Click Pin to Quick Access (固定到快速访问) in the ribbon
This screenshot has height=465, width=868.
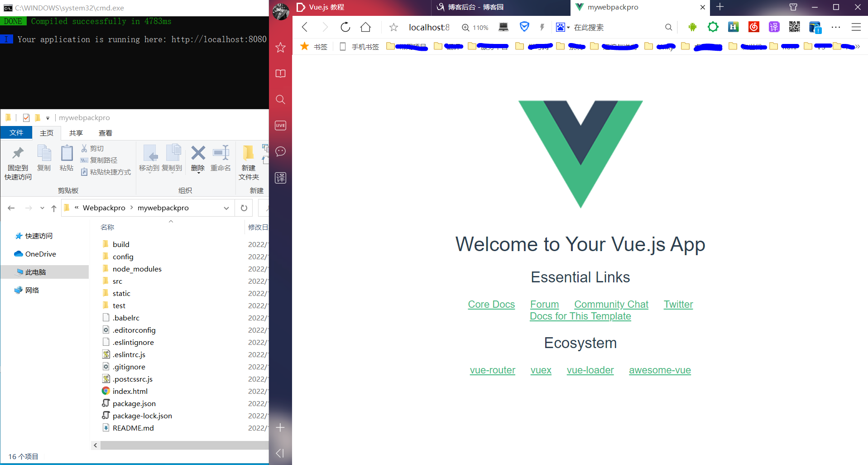tap(18, 163)
